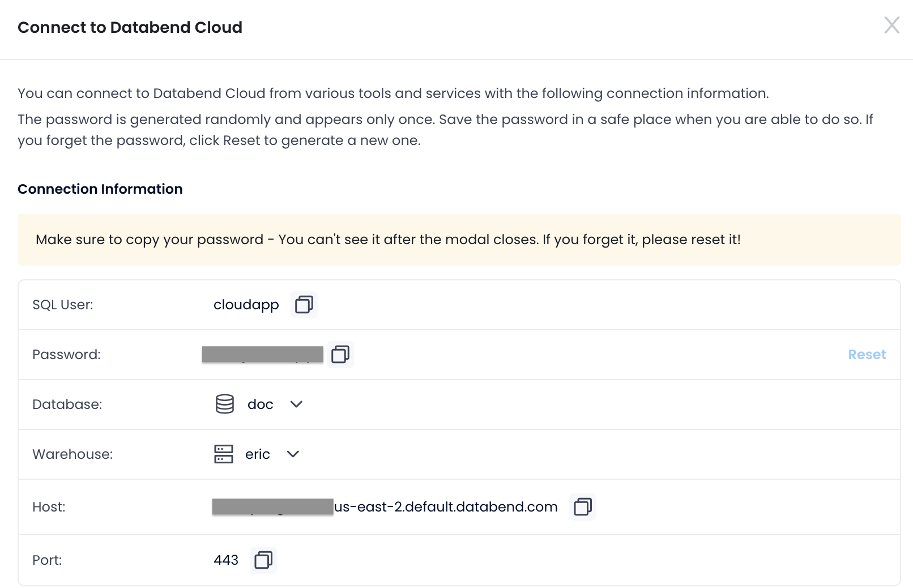Click the 'Host:' label
Screen dimensions: 913x588
pos(49,507)
